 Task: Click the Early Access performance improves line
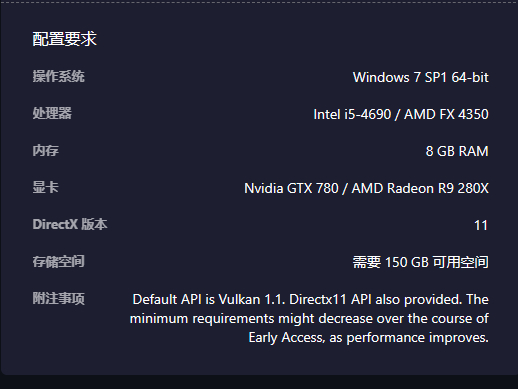click(368, 338)
